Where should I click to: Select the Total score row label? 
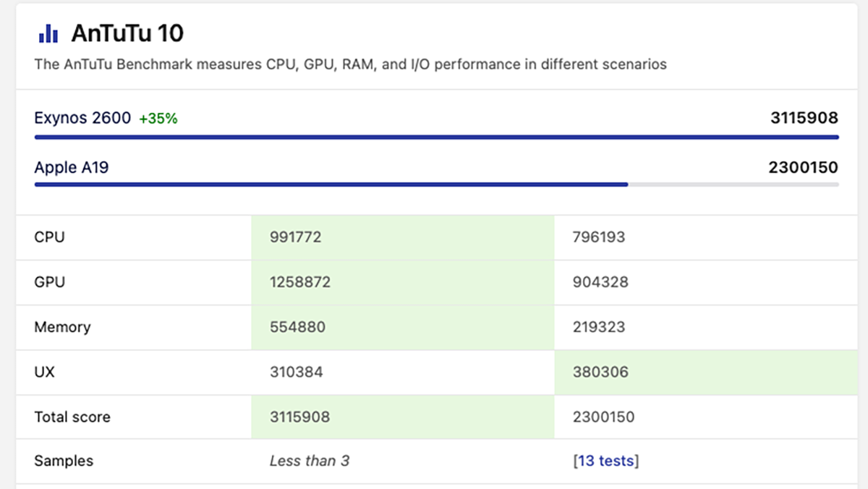[x=72, y=417]
